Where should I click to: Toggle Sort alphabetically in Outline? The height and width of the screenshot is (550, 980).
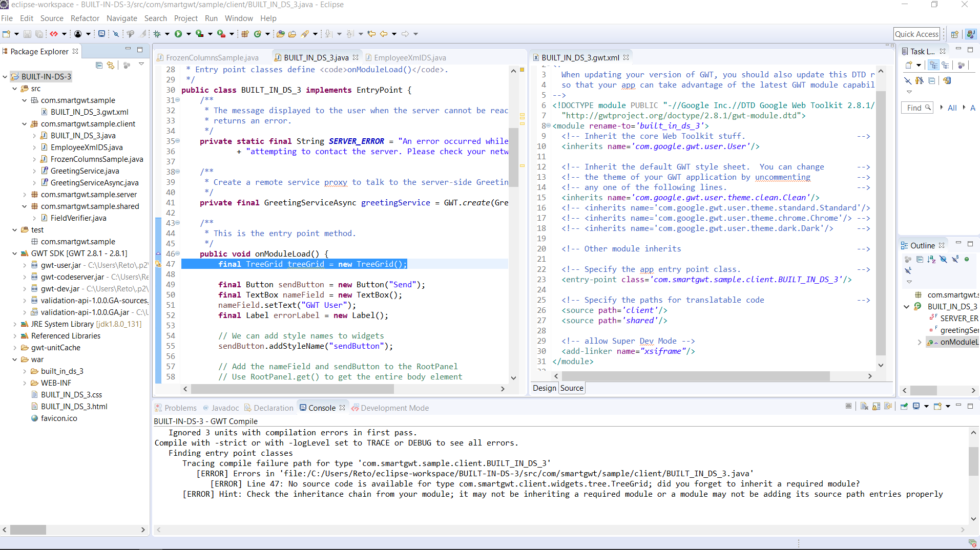[932, 260]
